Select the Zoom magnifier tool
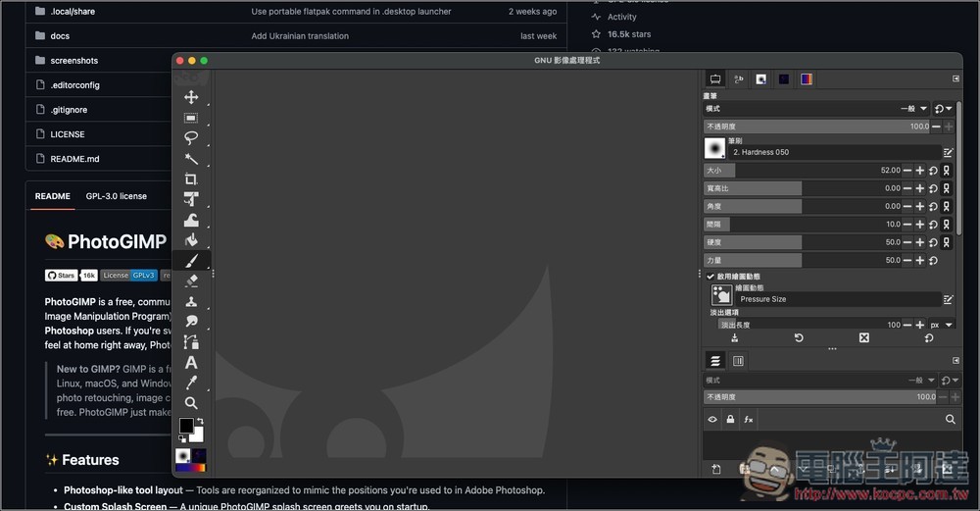The image size is (980, 511). coord(191,403)
